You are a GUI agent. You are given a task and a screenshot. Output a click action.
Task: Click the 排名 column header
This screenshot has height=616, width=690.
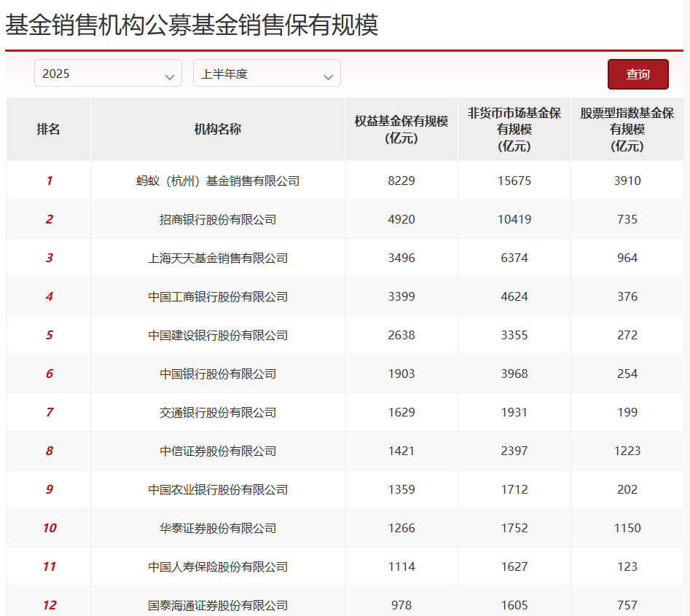coord(48,130)
